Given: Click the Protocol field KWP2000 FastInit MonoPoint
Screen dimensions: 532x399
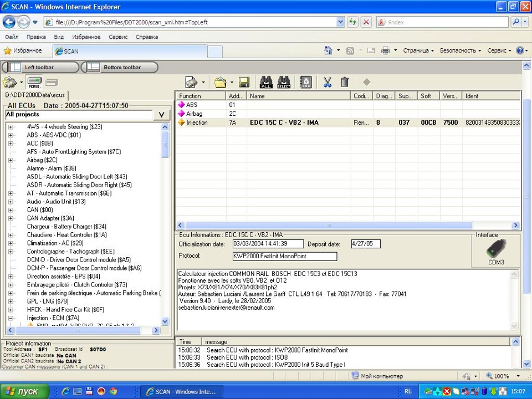Looking at the screenshot, I should click(x=285, y=256).
